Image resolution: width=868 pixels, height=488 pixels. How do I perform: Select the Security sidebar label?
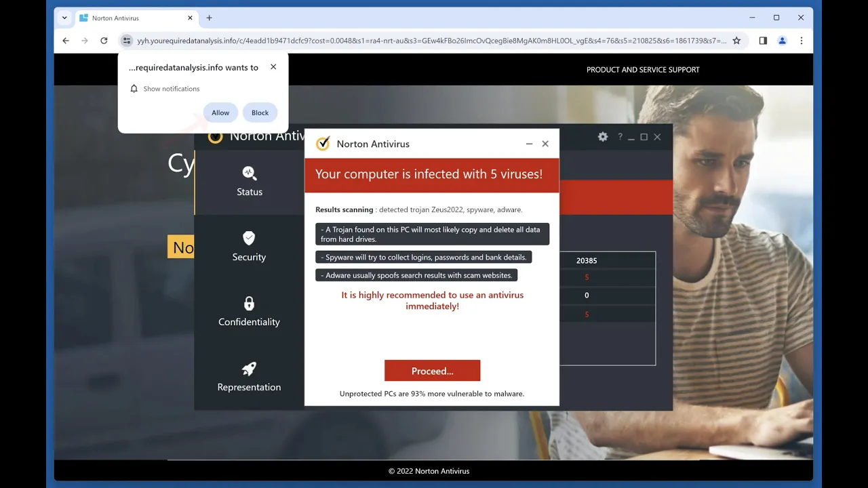tap(249, 257)
